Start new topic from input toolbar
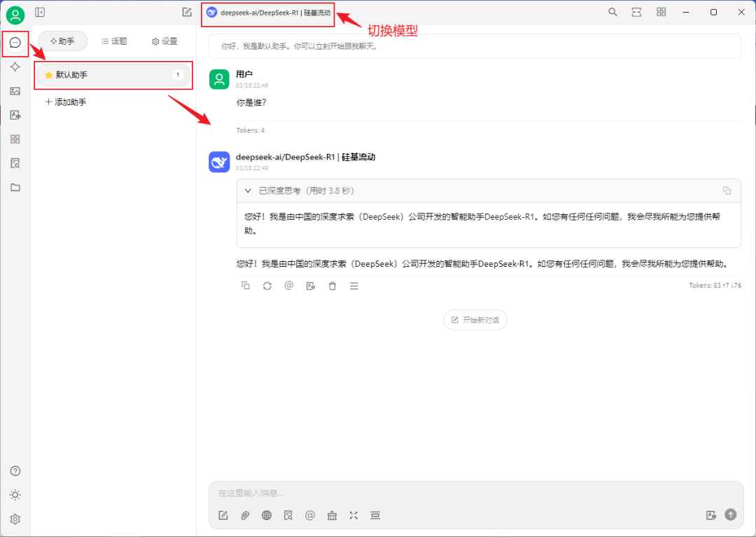The height and width of the screenshot is (537, 756). click(x=223, y=515)
